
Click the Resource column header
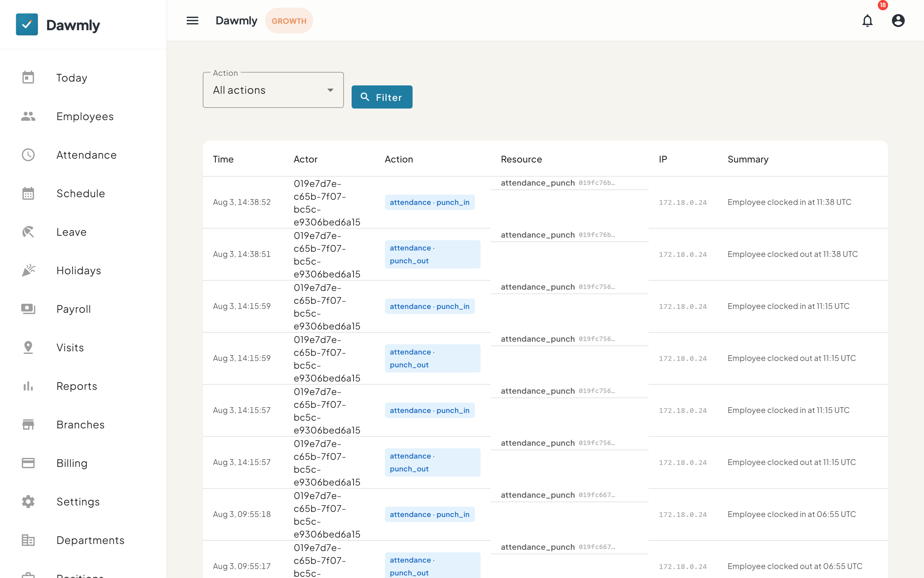tap(521, 159)
